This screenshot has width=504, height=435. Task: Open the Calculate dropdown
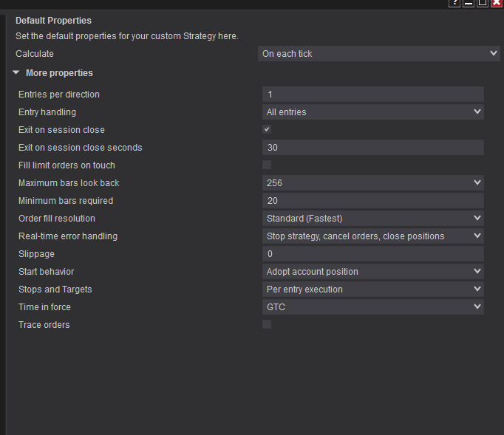tap(379, 54)
